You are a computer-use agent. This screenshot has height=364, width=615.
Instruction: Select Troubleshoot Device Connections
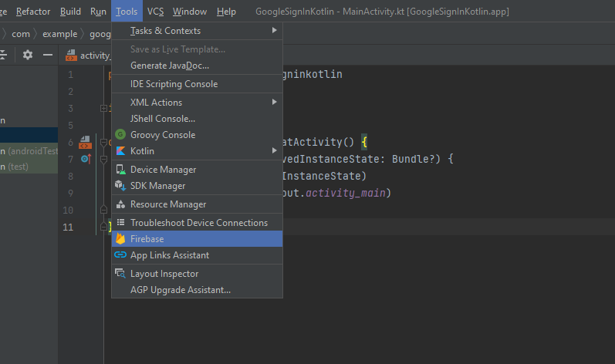pyautogui.click(x=197, y=223)
